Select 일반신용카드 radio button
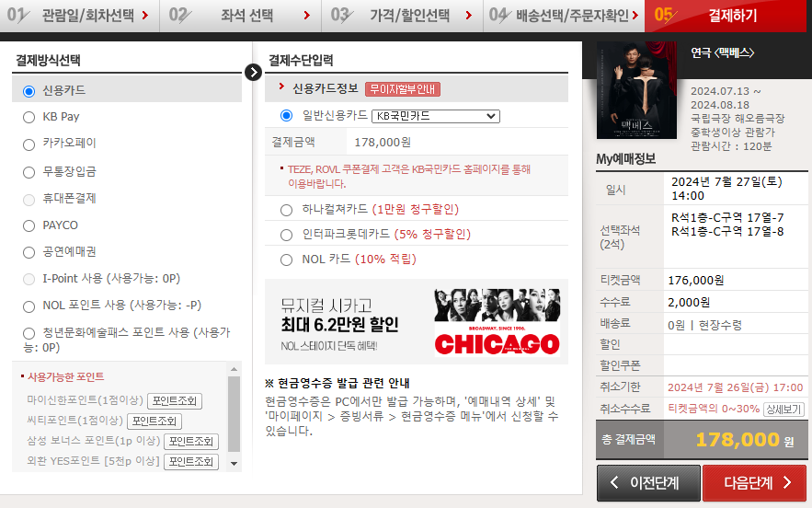This screenshot has height=508, width=812. [286, 116]
